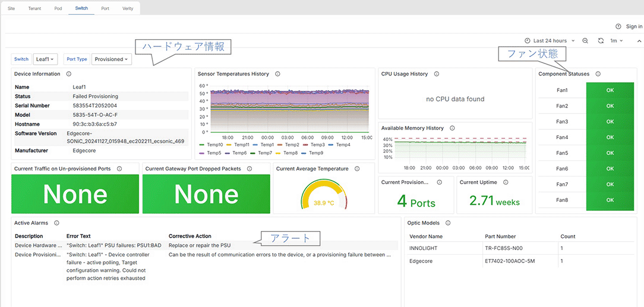Select the Switch tab

point(81,8)
